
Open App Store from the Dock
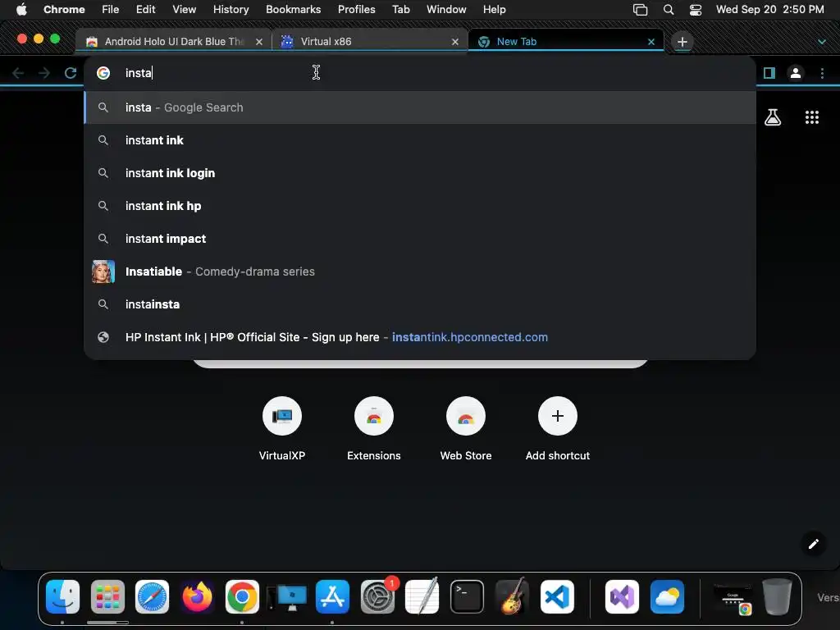click(x=332, y=597)
